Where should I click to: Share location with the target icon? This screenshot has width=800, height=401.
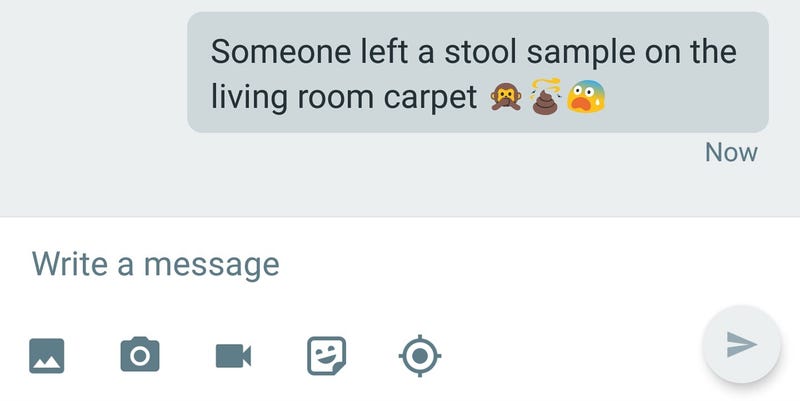[x=420, y=356]
